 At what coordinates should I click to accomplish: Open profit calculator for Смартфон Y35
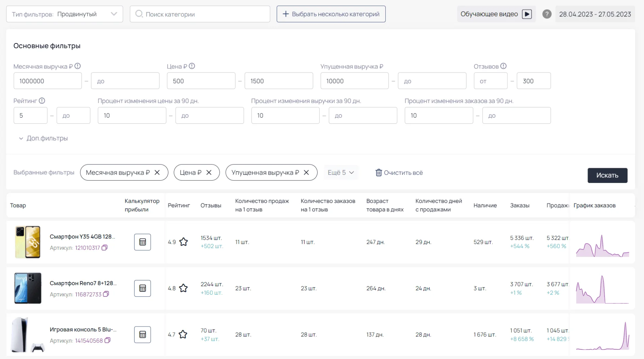pos(142,242)
